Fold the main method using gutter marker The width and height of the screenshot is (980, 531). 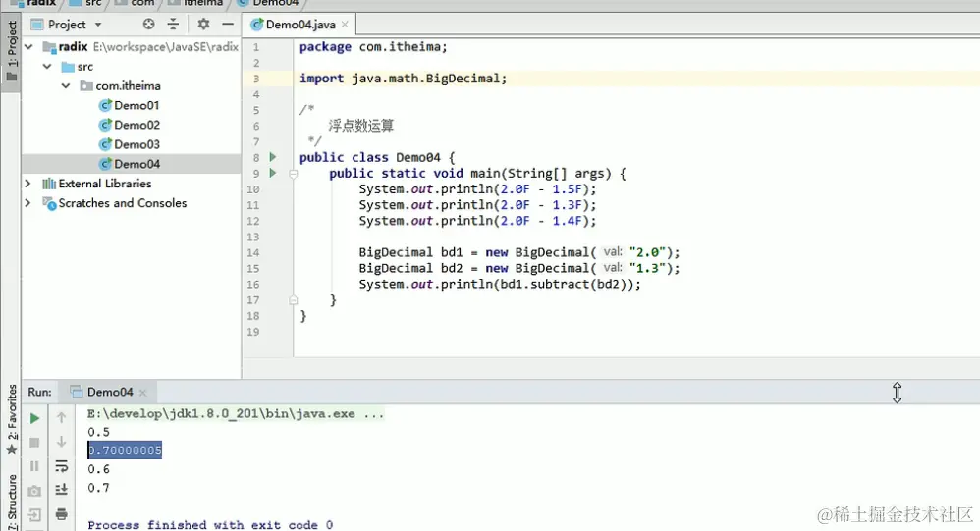[294, 175]
